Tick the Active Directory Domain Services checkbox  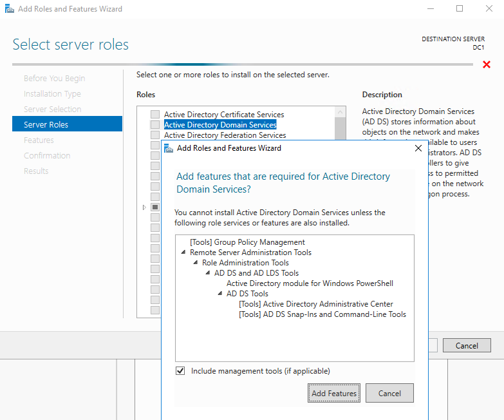pos(155,125)
